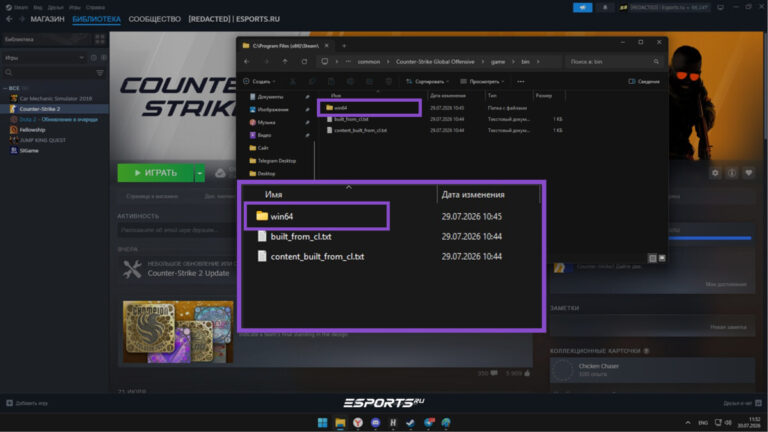Image resolution: width=768 pixels, height=432 pixels.
Task: Open Друзья и чат at bottom right
Action: [742, 403]
